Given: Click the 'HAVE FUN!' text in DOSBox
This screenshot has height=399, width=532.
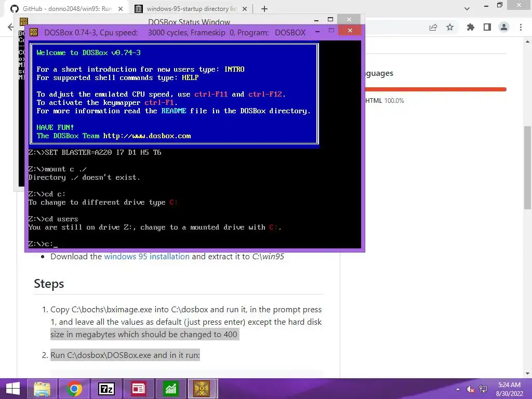Looking at the screenshot, I should 55,128.
